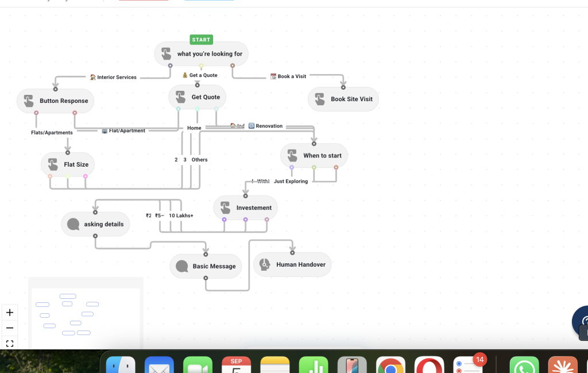The image size is (588, 373).
Task: Click the Basic Message bubble icon
Action: tap(182, 267)
